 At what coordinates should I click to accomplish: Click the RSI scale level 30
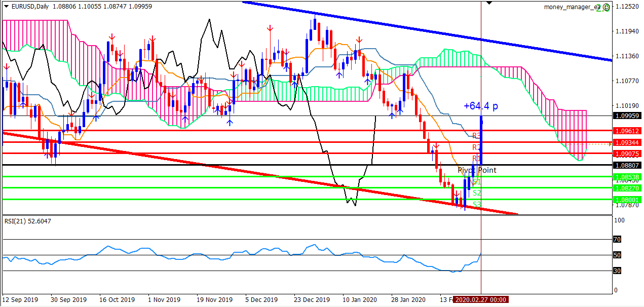pyautogui.click(x=617, y=271)
